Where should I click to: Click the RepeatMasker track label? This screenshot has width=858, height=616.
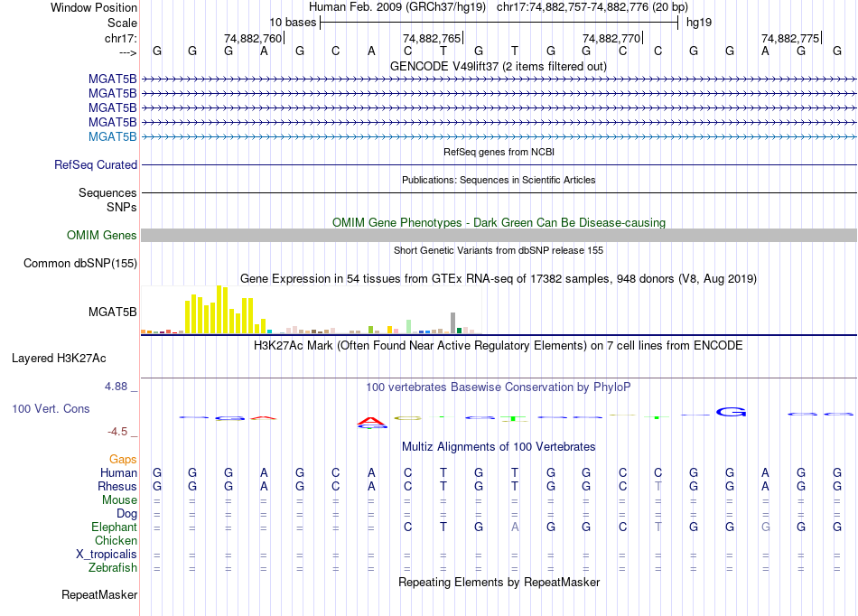99,594
